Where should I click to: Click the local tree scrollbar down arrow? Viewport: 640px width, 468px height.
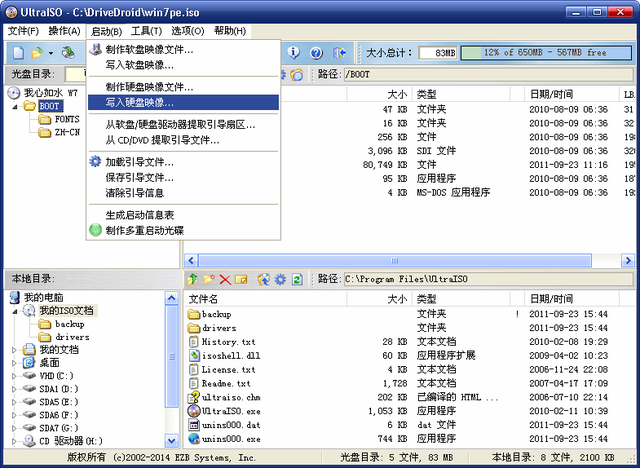click(x=171, y=441)
